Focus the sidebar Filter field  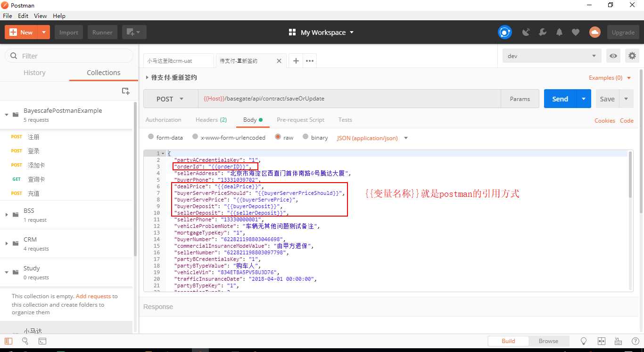[69, 56]
